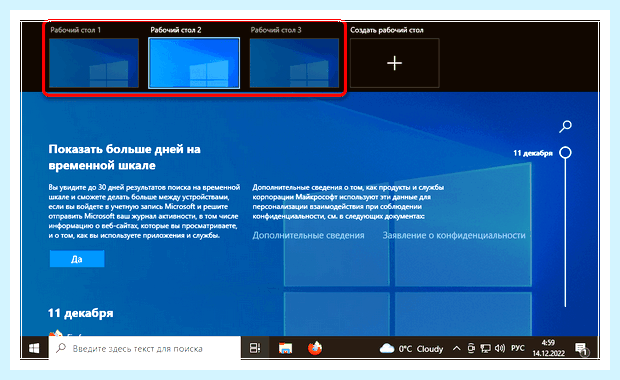
Task: Toggle the Task View taskbar button
Action: (255, 348)
